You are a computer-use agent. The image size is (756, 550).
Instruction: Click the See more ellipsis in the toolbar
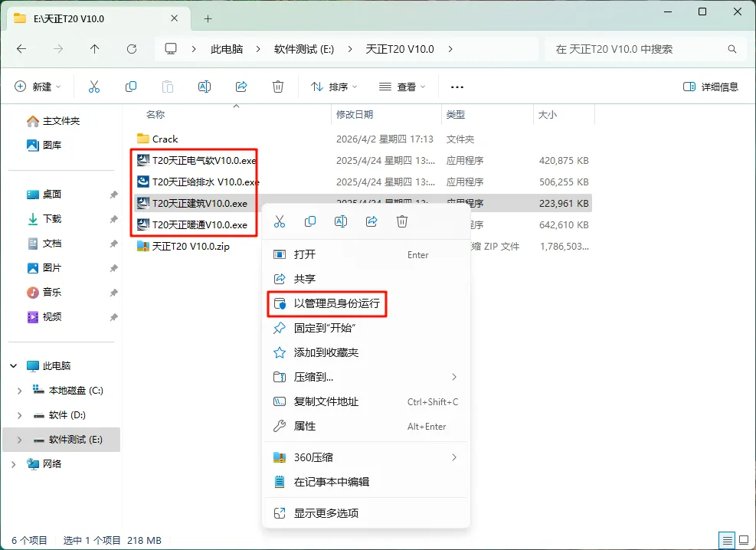tap(457, 87)
